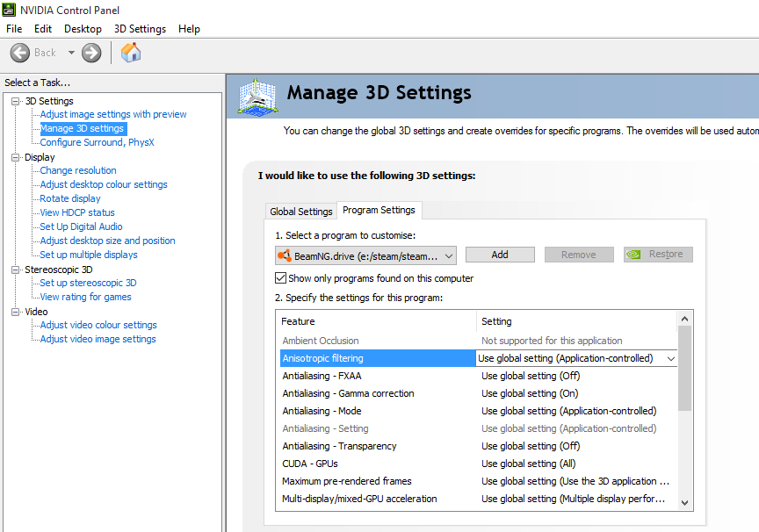
Task: Collapse the Stereoscopic 3D tree node
Action: pyautogui.click(x=16, y=270)
